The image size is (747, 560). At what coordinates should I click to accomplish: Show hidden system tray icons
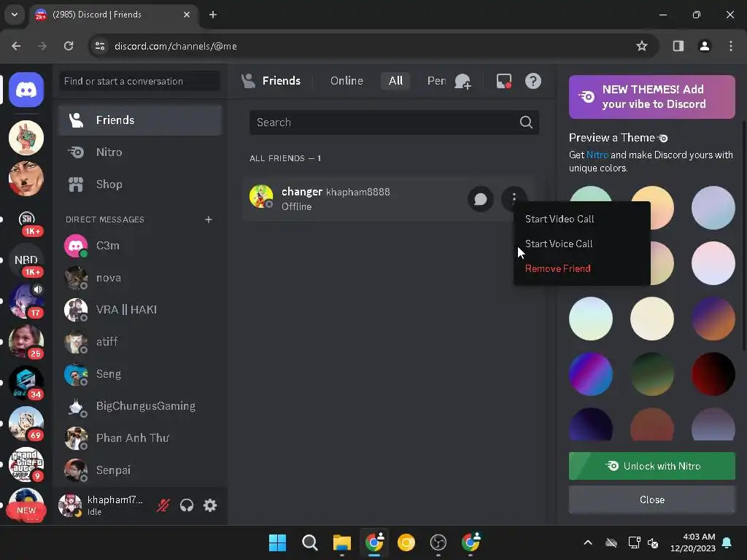[x=588, y=542]
